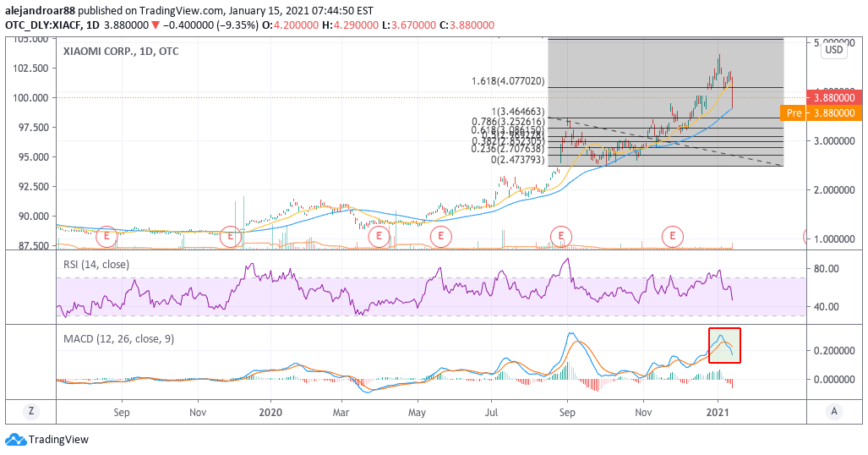
Task: Click MACD 0.200000 scale value
Action: tap(833, 351)
